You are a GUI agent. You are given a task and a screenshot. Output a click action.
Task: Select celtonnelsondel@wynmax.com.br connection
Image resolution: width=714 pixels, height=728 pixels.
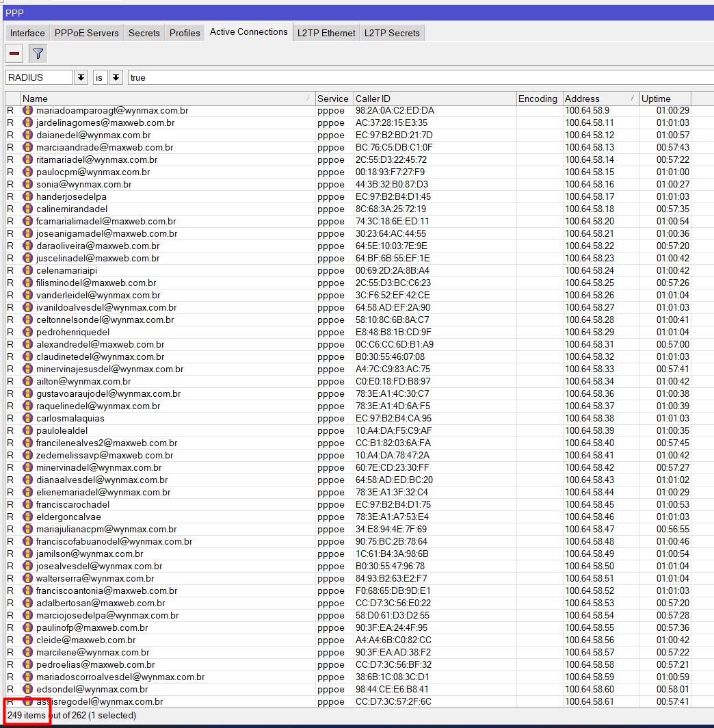(105, 320)
